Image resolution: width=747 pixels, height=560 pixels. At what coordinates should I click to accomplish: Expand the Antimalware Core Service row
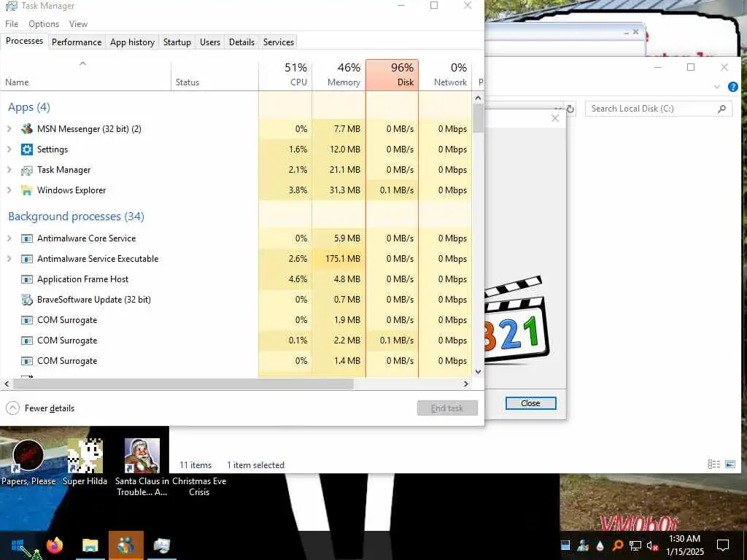(x=9, y=238)
